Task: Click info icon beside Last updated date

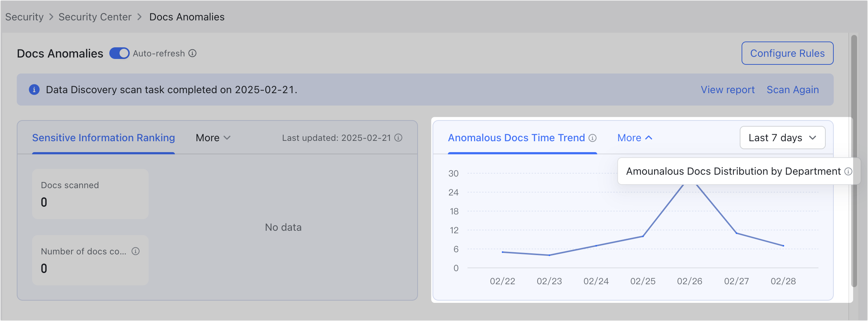Action: [398, 138]
